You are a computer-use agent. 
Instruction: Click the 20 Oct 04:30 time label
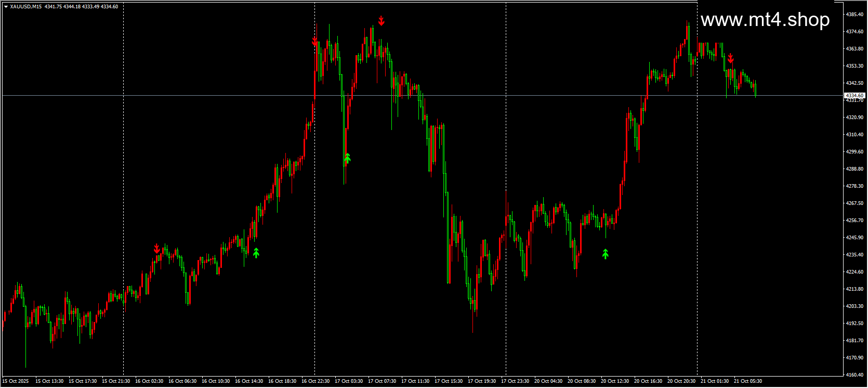548,381
